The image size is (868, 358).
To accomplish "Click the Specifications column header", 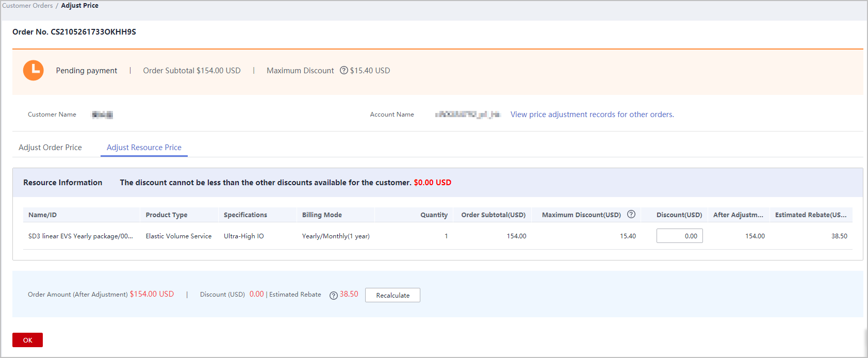I will pos(245,215).
